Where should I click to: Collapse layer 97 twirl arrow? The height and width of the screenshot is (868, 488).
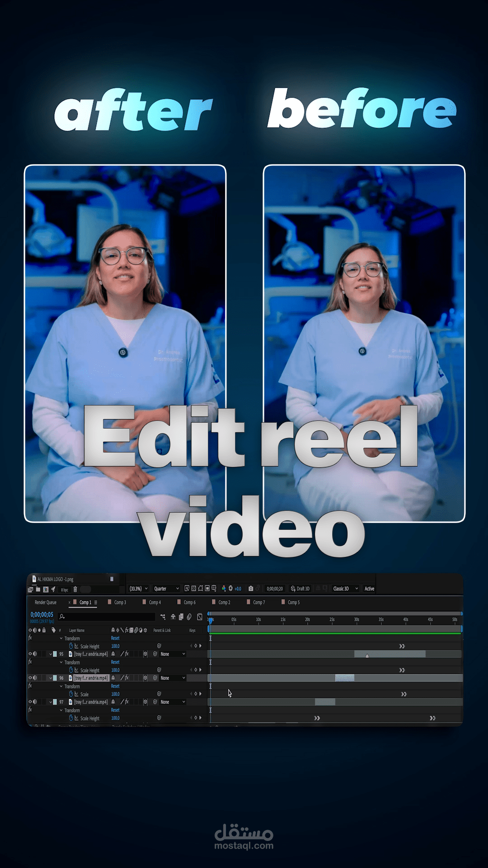51,702
